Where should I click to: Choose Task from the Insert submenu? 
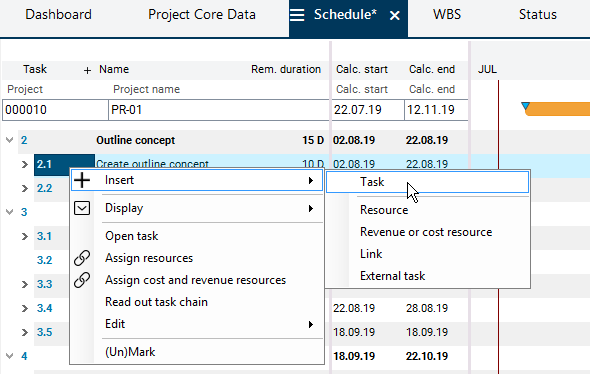(x=427, y=182)
